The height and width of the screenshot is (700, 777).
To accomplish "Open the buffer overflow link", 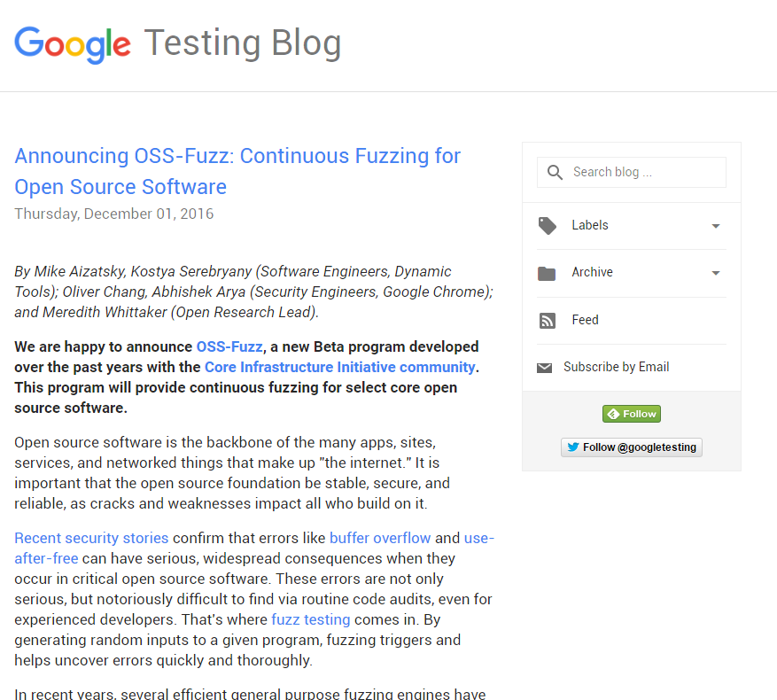I will pos(380,538).
